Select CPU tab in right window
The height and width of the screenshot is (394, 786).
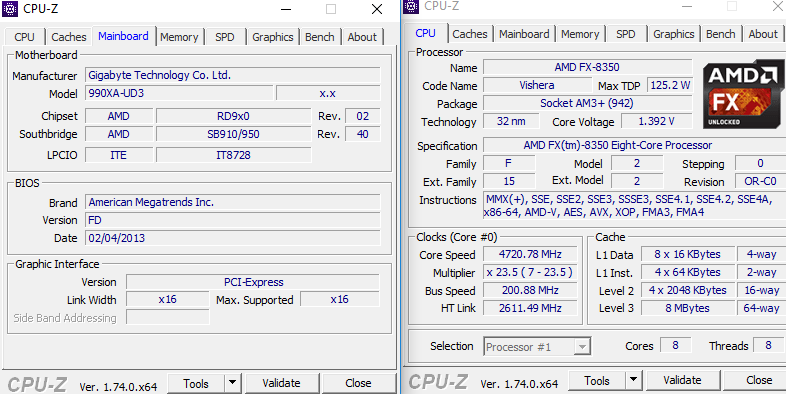coord(426,33)
